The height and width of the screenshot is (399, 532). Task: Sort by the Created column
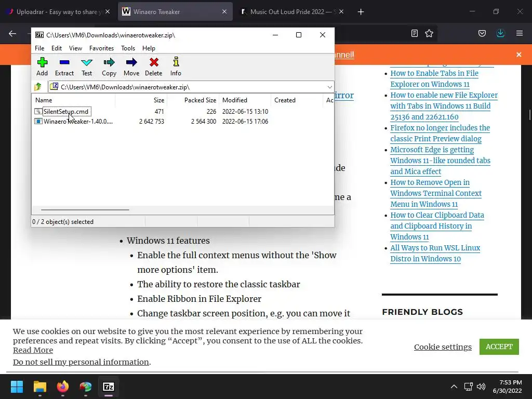coord(297,100)
